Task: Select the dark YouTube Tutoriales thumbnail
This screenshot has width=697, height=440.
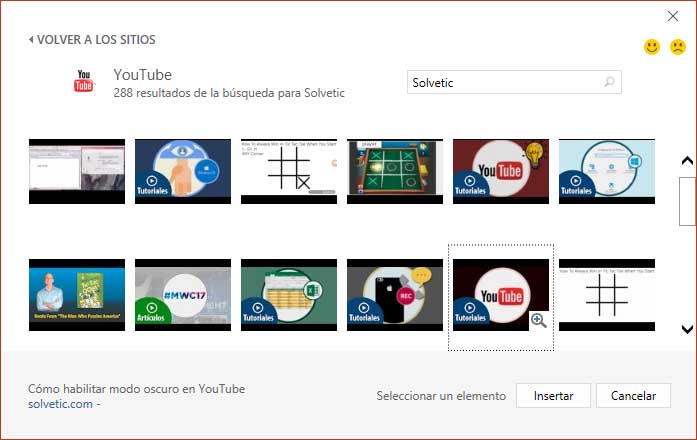Action: [x=501, y=295]
